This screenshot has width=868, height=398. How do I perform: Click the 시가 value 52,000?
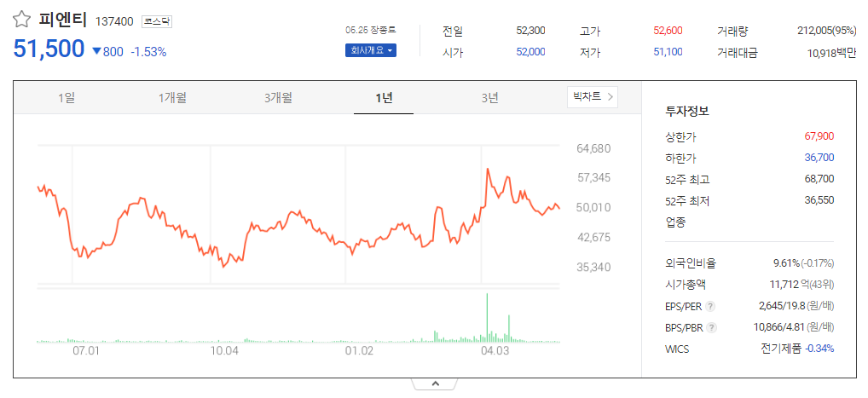coord(530,52)
